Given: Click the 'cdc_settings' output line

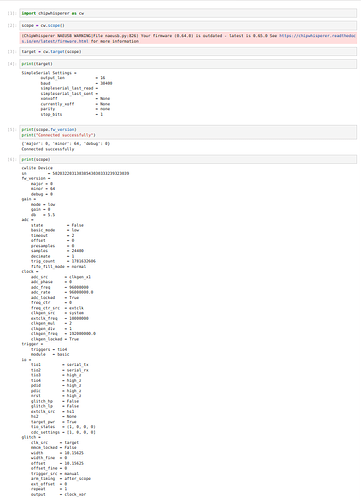Looking at the screenshot, I should pos(63,432).
